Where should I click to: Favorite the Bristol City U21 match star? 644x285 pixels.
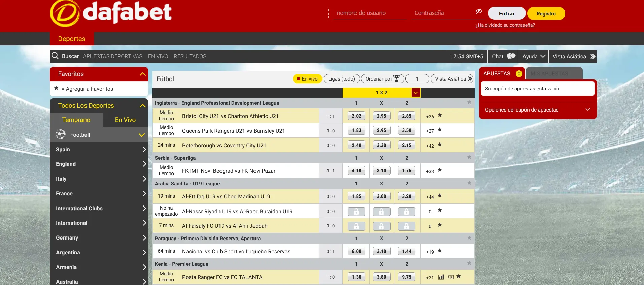[x=440, y=115]
